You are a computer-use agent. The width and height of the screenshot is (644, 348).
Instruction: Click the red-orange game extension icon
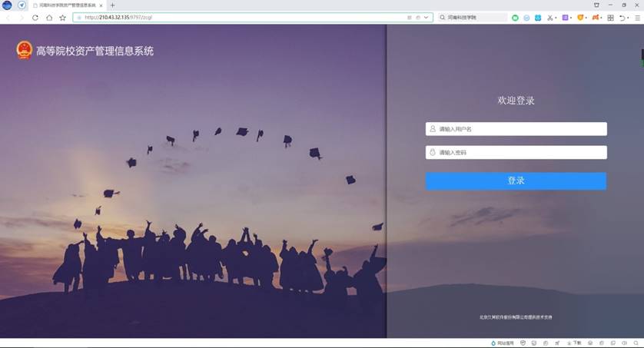coord(595,18)
